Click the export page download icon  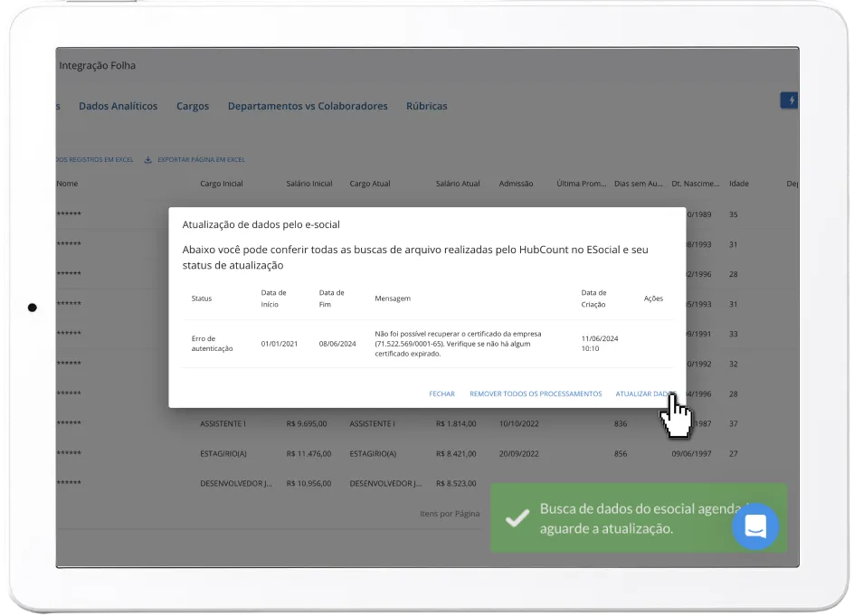tap(147, 159)
